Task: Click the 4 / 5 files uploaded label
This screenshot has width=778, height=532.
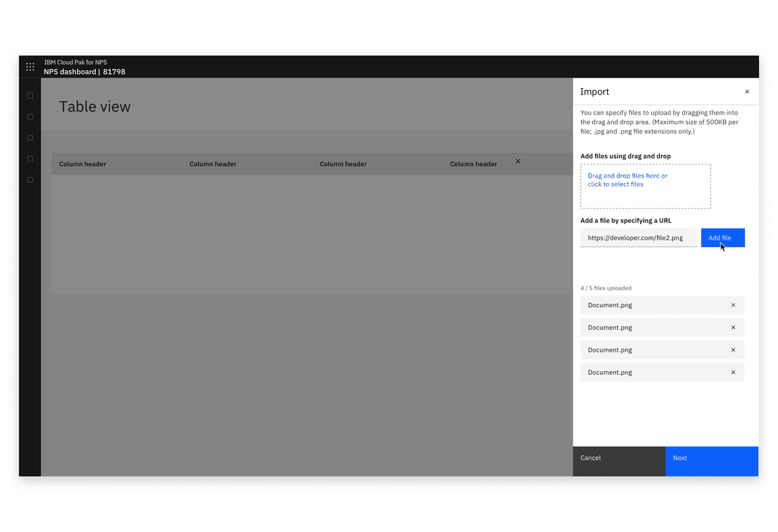Action: click(x=606, y=288)
